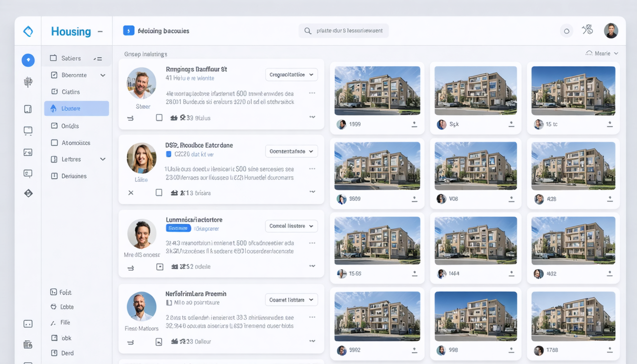Click the reply arrow icon on the 'Fiaso Matloors' card
The image size is (637, 364).
pyautogui.click(x=130, y=342)
